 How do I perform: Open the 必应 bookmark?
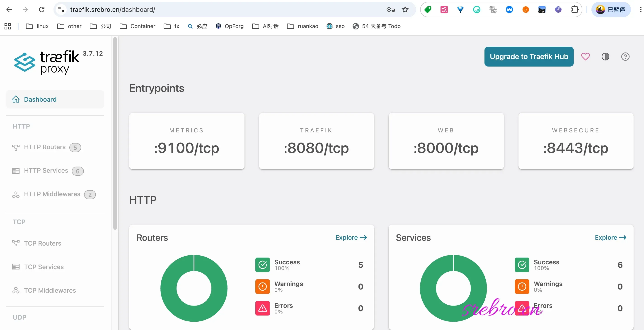[x=197, y=26]
